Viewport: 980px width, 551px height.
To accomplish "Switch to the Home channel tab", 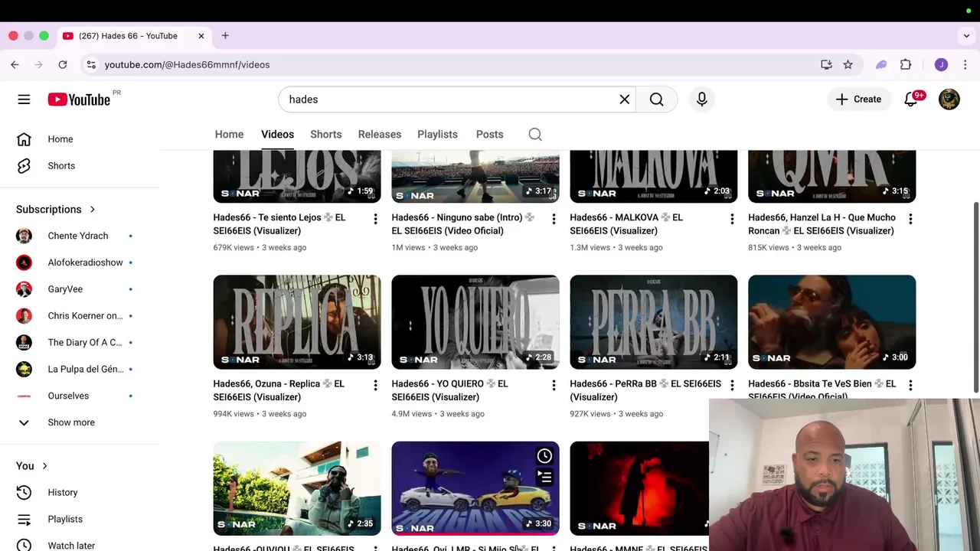I will pyautogui.click(x=229, y=135).
